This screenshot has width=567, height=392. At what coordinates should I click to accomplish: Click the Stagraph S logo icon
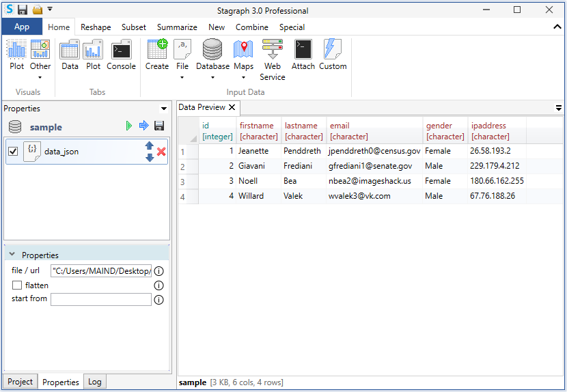pyautogui.click(x=10, y=10)
